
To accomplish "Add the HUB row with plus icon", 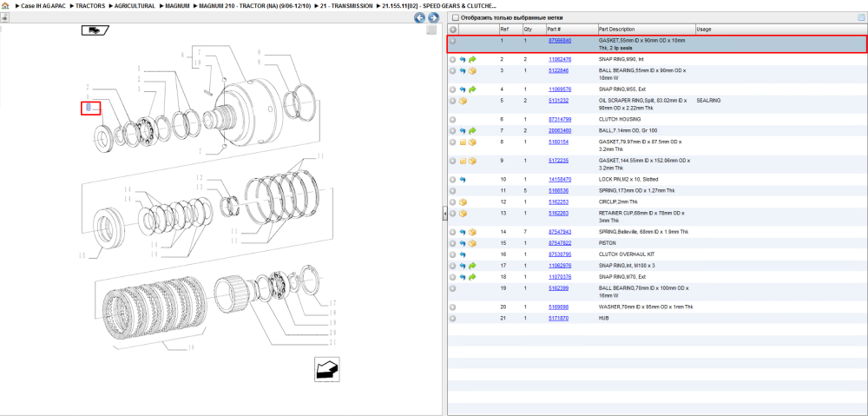I will tap(453, 319).
